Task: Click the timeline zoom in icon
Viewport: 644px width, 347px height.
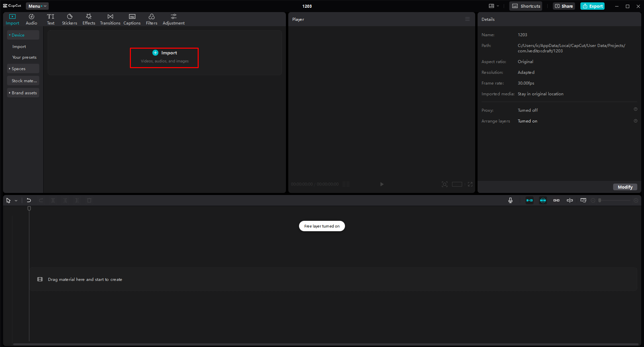Action: click(x=636, y=200)
